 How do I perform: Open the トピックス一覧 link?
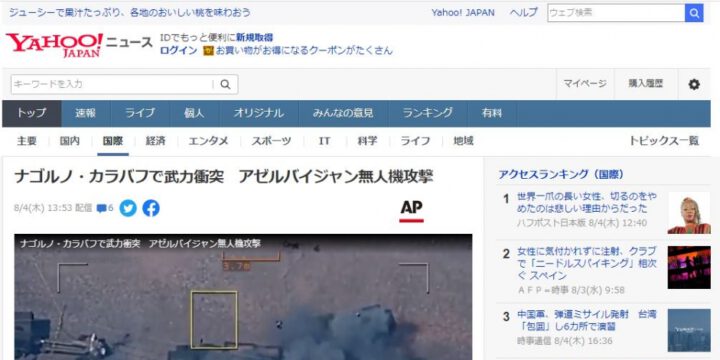pos(664,141)
